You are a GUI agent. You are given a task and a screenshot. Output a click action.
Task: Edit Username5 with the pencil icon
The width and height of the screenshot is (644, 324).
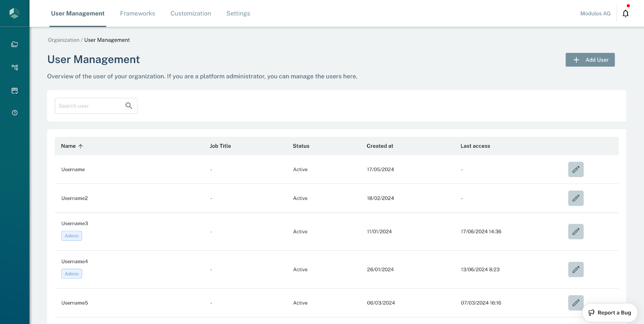click(x=576, y=303)
